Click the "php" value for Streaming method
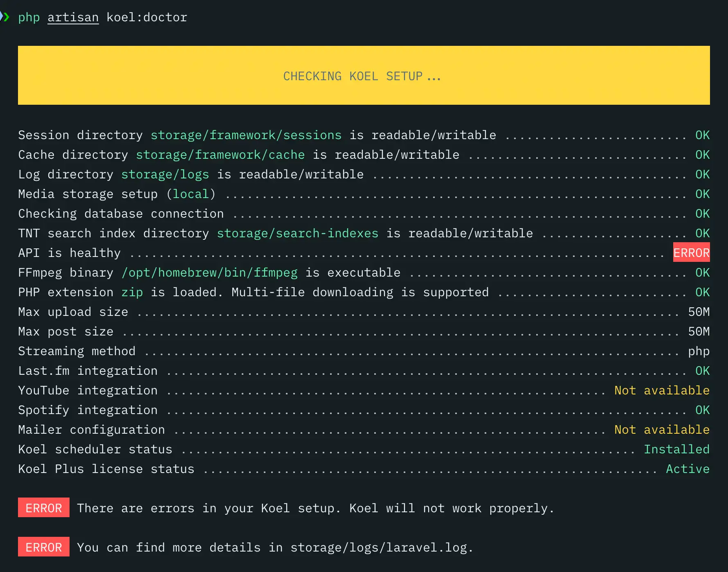This screenshot has height=572, width=728. tap(699, 351)
